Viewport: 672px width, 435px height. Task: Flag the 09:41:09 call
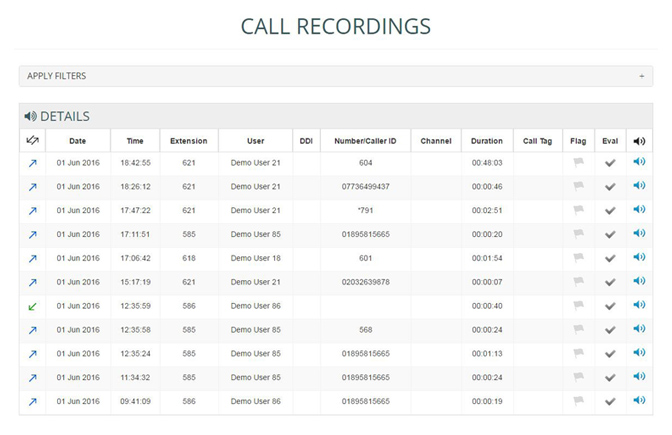579,401
